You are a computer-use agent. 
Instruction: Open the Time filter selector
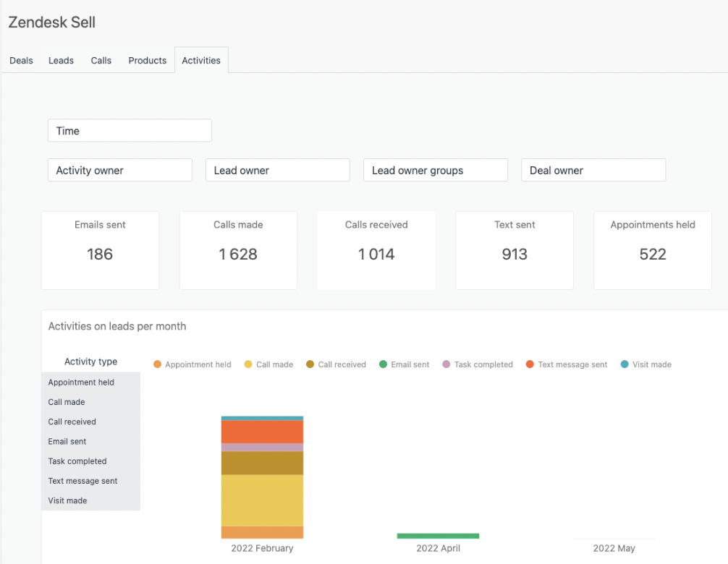click(129, 130)
